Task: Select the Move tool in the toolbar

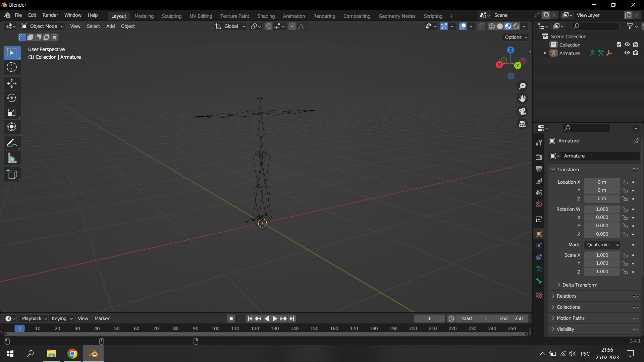Action: coord(12,83)
